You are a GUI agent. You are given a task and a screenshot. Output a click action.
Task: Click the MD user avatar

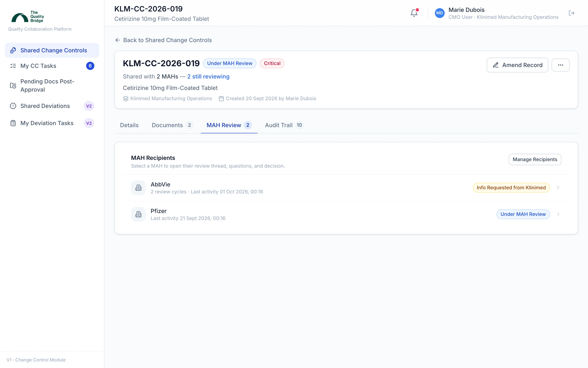[440, 13]
